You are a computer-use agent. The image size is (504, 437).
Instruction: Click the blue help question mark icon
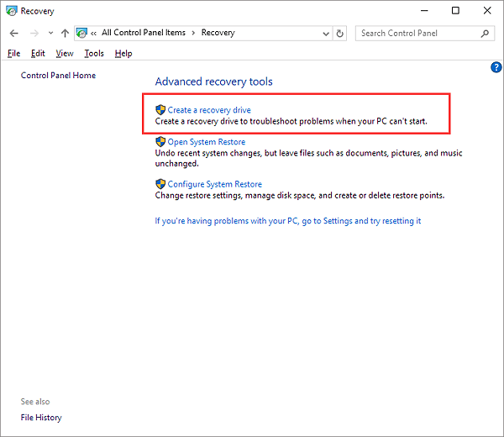tap(496, 67)
